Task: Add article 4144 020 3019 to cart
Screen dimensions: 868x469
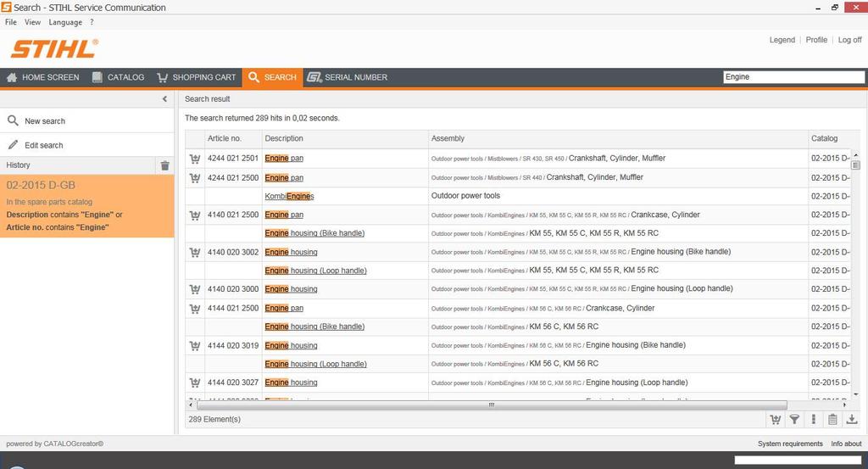Action: [195, 346]
